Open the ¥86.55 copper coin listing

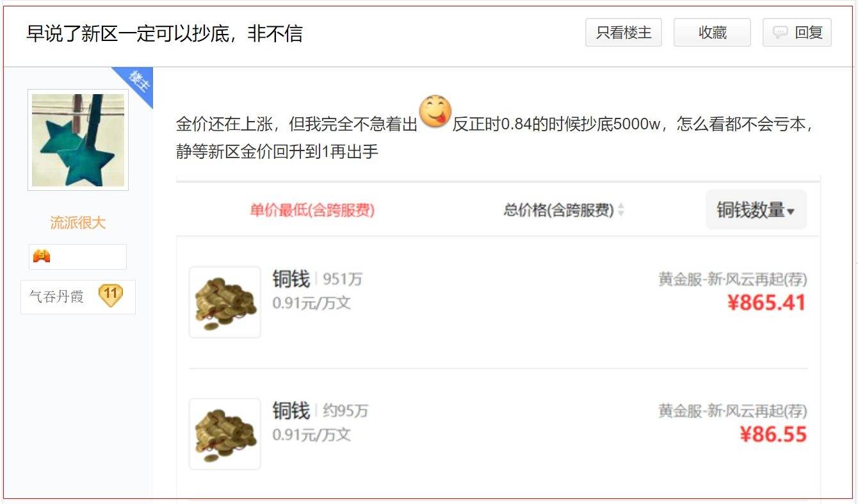[498, 434]
